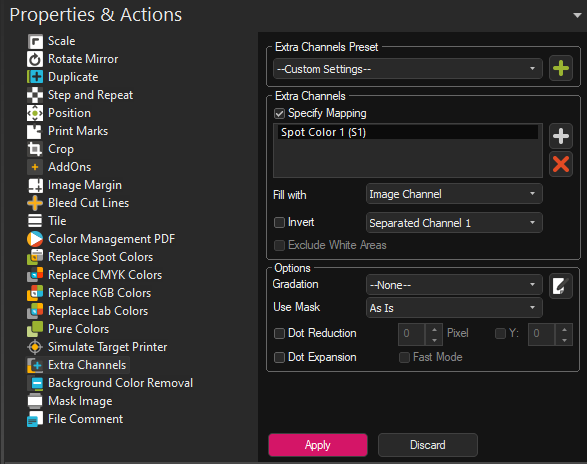Click the Crop tool icon
The width and height of the screenshot is (587, 464).
pos(35,149)
